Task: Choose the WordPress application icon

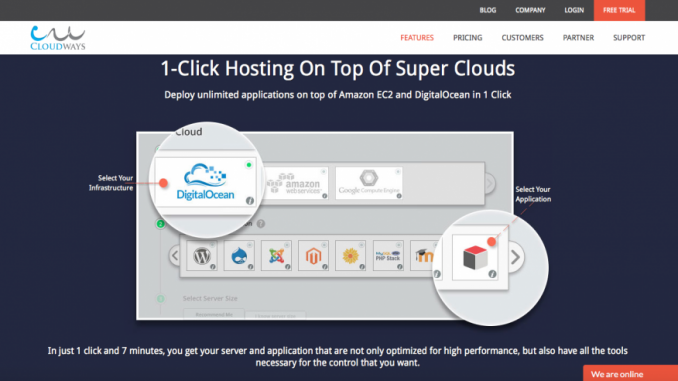Action: [202, 256]
